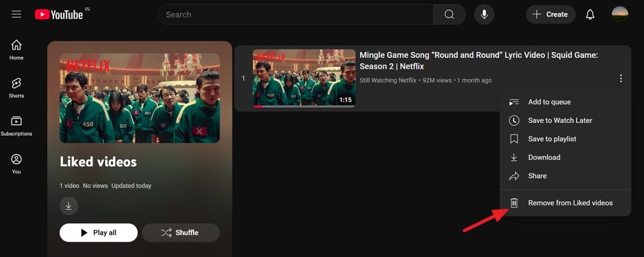Screen dimensions: 644x257
Task: Click Play all button
Action: (99, 233)
